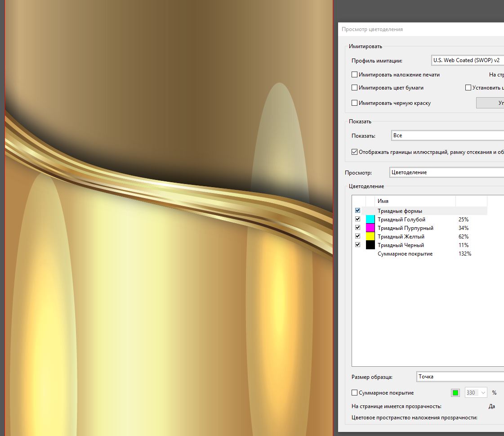
Task: Click the 62% yellow coverage value
Action: [464, 237]
